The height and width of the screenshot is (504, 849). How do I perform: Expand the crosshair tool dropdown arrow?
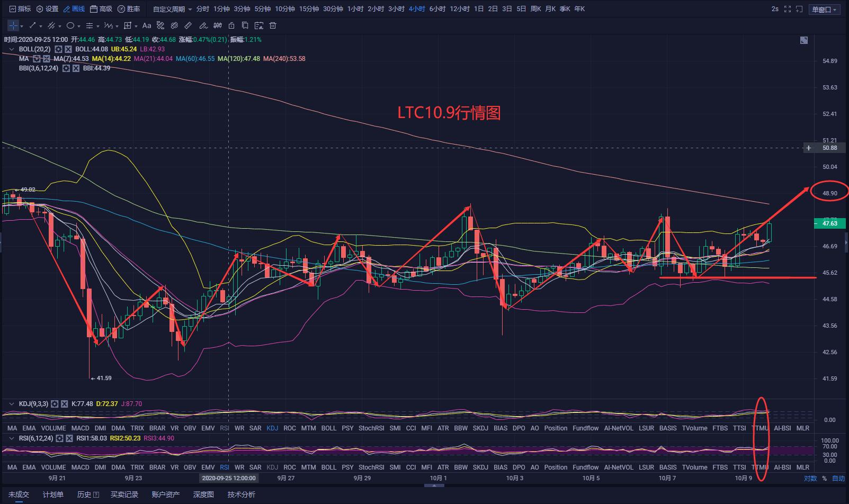coord(22,26)
